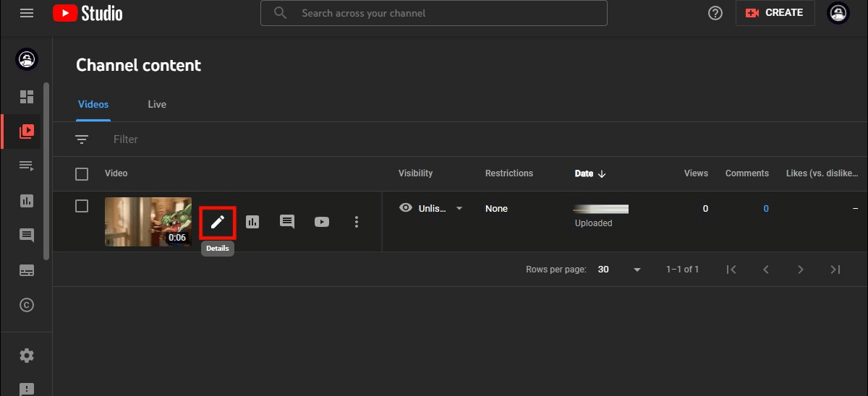868x396 pixels.
Task: Open Subtitles icon in sidebar
Action: pyautogui.click(x=27, y=270)
